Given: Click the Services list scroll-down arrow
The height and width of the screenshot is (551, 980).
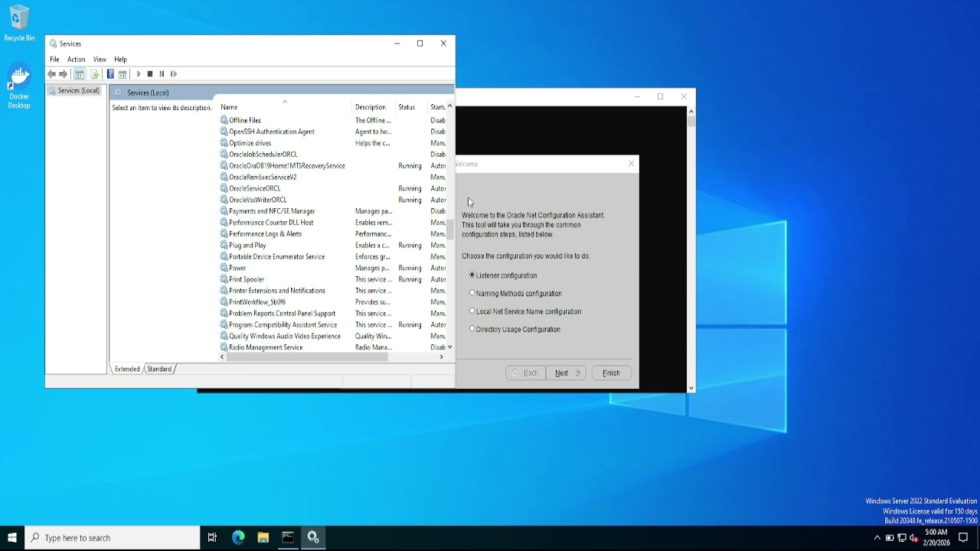Looking at the screenshot, I should pos(450,347).
